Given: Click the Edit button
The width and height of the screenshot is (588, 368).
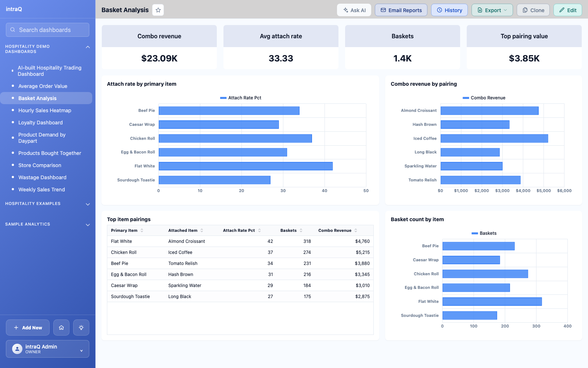Looking at the screenshot, I should pyautogui.click(x=568, y=10).
